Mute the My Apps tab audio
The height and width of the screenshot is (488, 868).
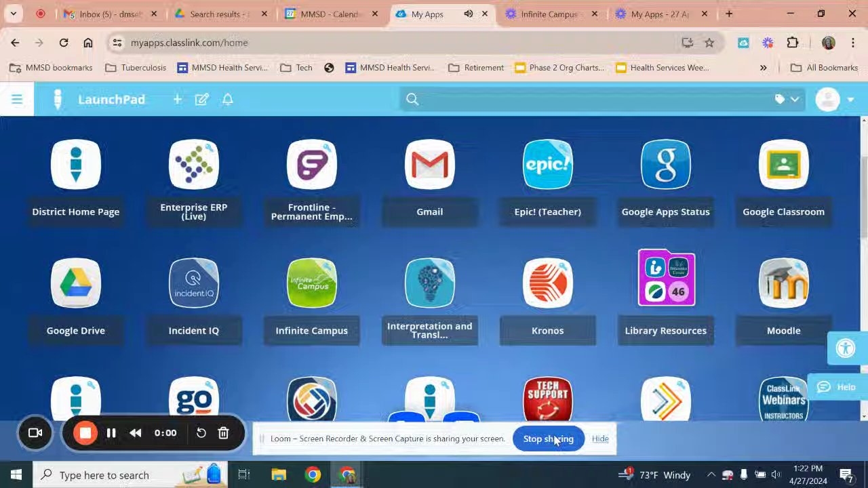pyautogui.click(x=468, y=14)
